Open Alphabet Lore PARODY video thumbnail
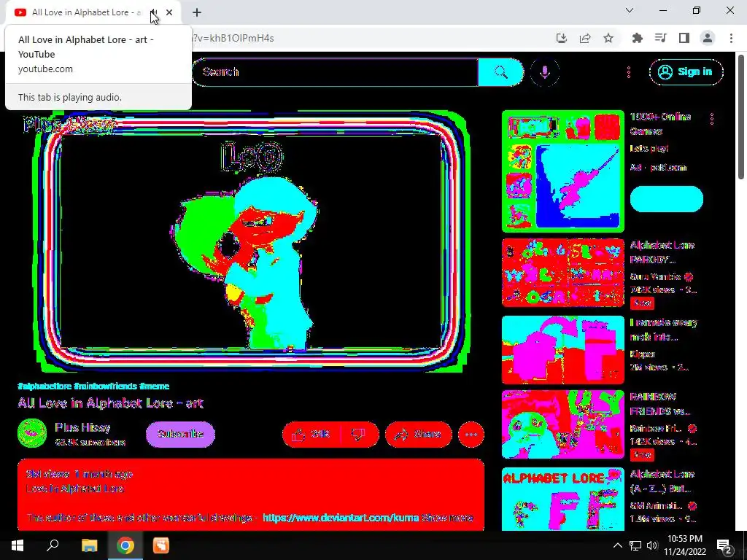Viewport: 747px width, 560px height. [562, 273]
